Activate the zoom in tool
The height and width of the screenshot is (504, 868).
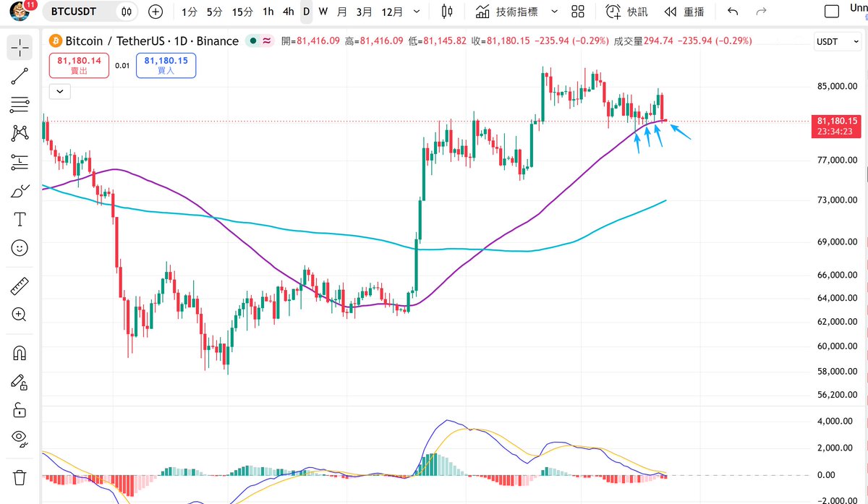point(20,315)
